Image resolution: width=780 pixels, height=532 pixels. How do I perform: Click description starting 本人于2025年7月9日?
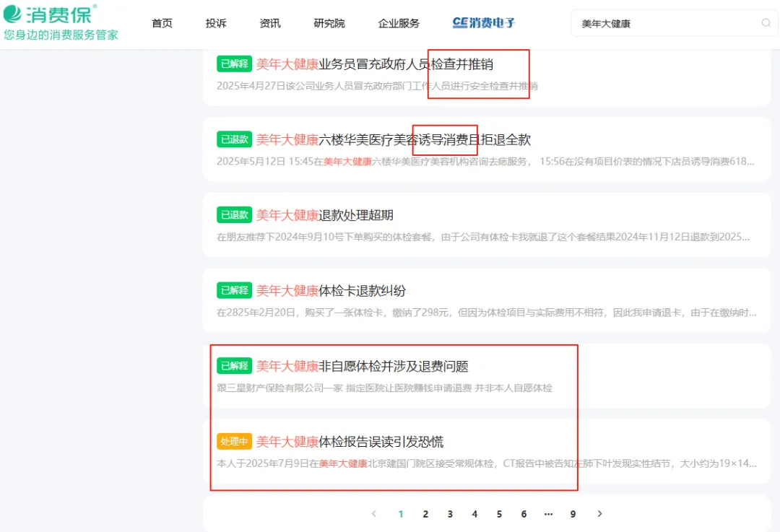(487, 464)
